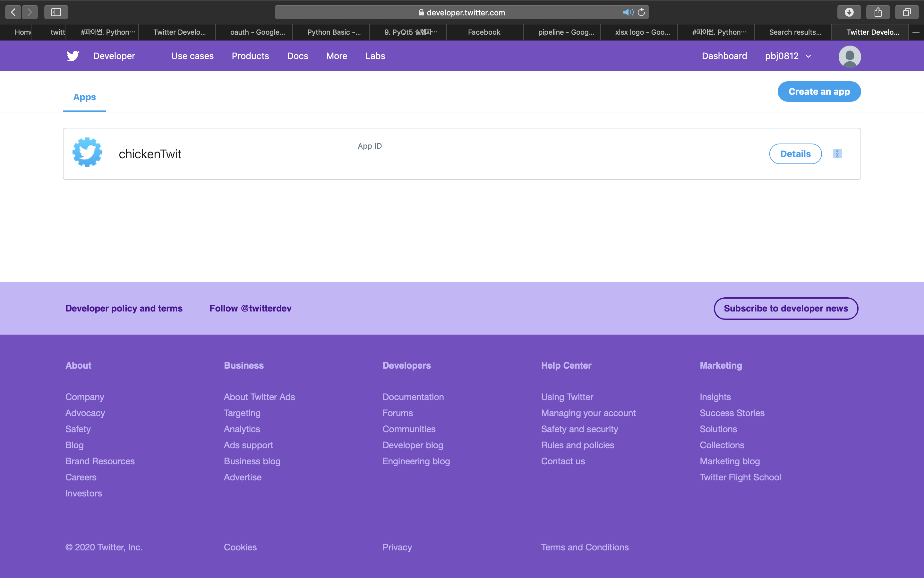The height and width of the screenshot is (578, 924).
Task: Open the Developer blog link
Action: click(x=413, y=445)
